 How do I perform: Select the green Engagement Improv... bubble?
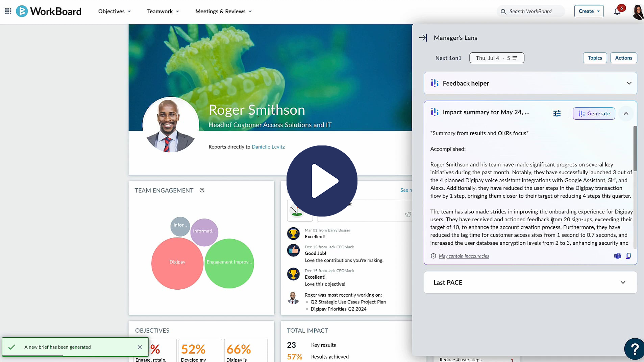229,263
